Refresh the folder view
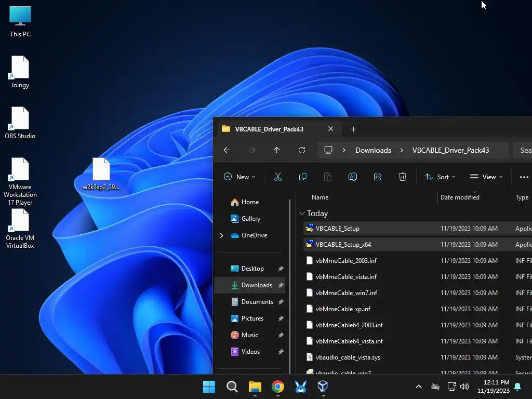532x399 pixels. point(302,150)
